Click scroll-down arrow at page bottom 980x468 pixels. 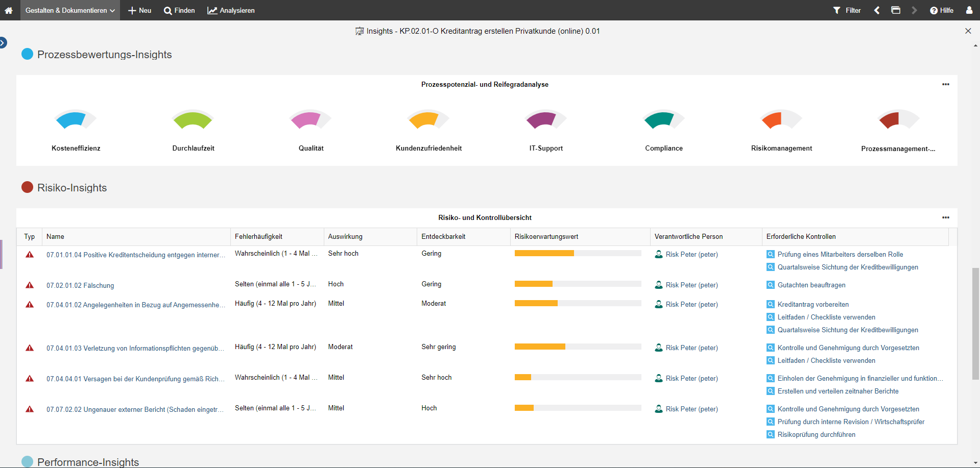975,463
